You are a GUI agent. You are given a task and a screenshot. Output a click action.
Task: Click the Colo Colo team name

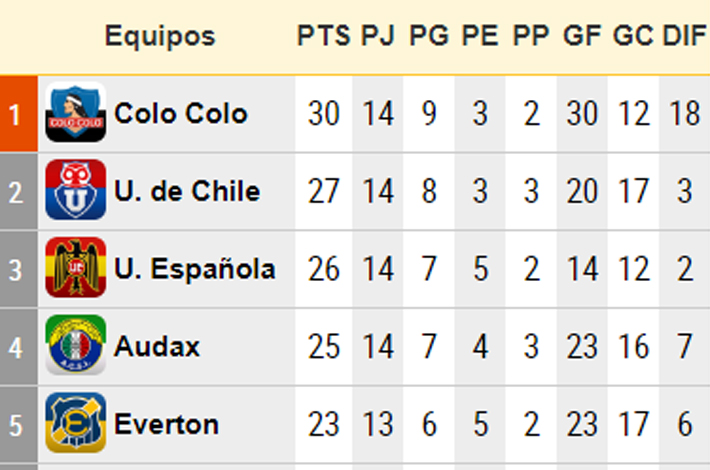point(181,113)
